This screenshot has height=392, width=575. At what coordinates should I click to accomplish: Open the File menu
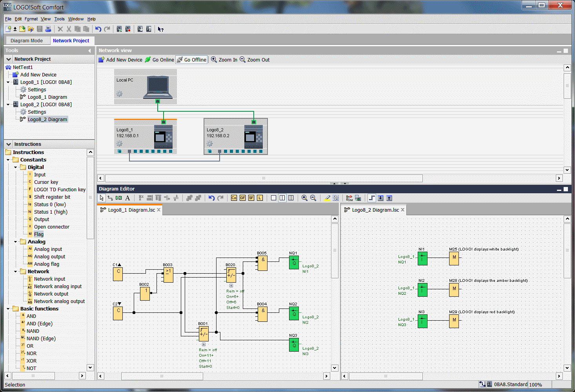point(8,19)
